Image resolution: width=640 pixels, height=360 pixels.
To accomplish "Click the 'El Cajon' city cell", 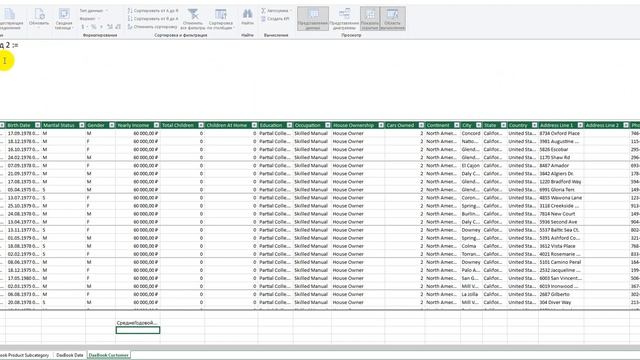I will point(471,166).
